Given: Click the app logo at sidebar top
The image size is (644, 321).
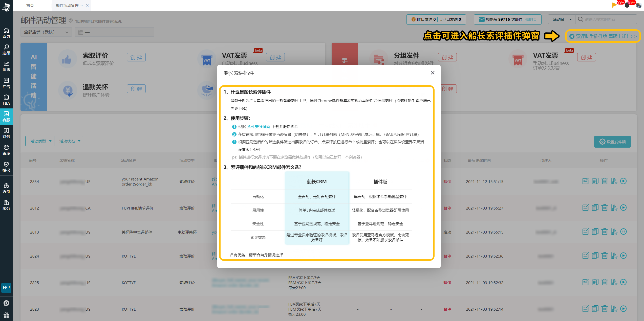Looking at the screenshot, I should pos(6,7).
